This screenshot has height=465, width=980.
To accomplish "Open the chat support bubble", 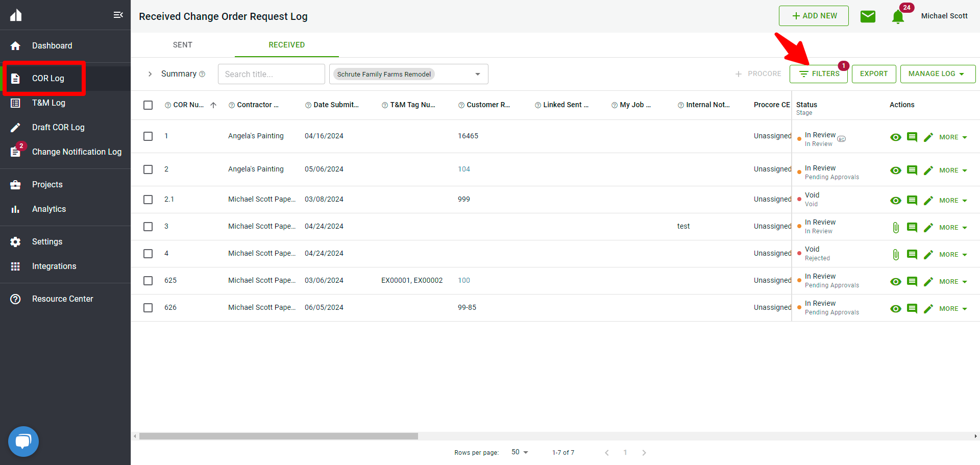I will [23, 441].
